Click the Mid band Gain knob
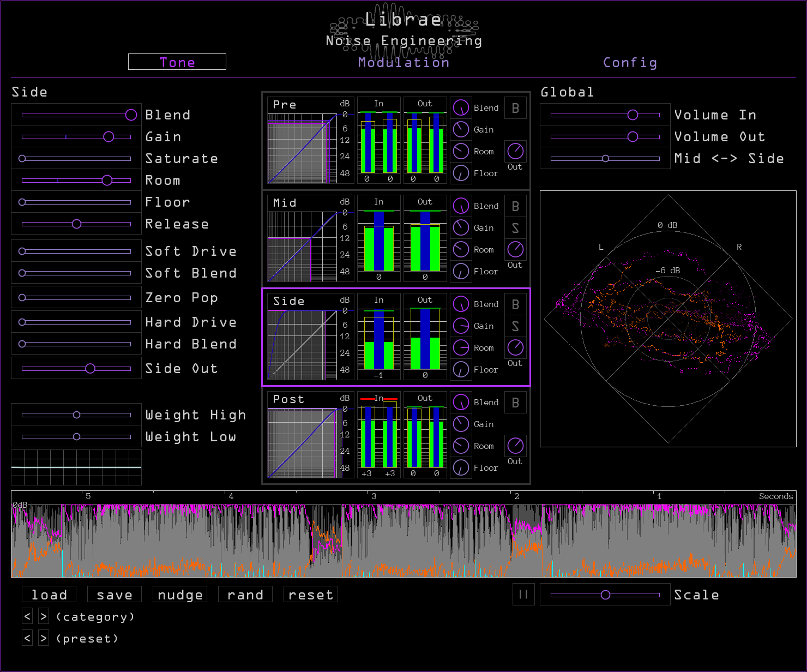Viewport: 807px width, 672px height. (461, 228)
